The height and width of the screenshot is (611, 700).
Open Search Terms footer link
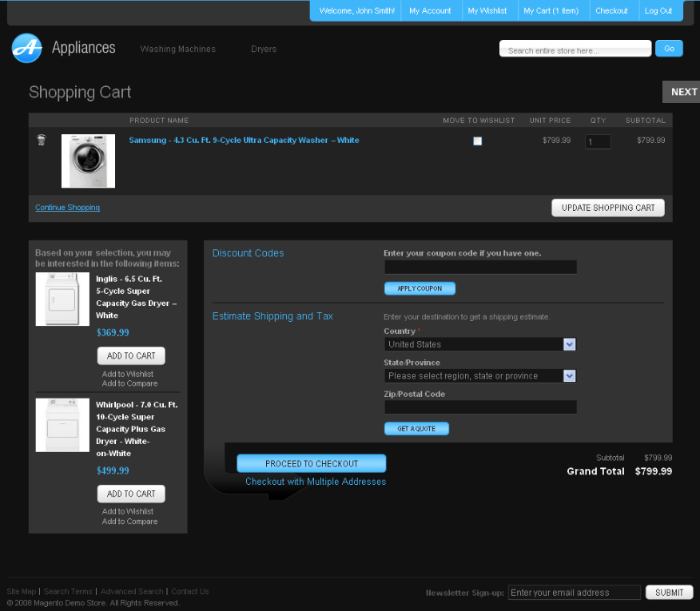coord(68,591)
